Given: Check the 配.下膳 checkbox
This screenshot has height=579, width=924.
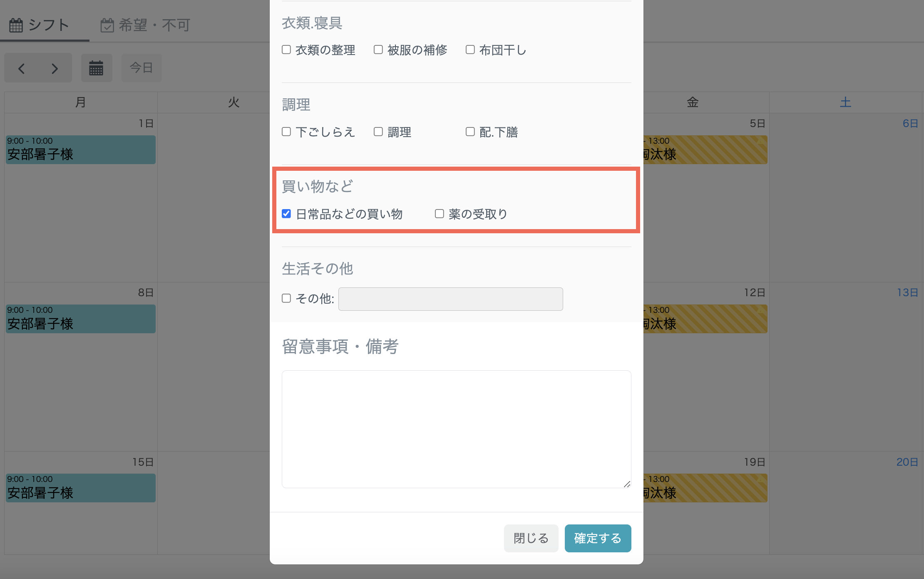Looking at the screenshot, I should (470, 132).
